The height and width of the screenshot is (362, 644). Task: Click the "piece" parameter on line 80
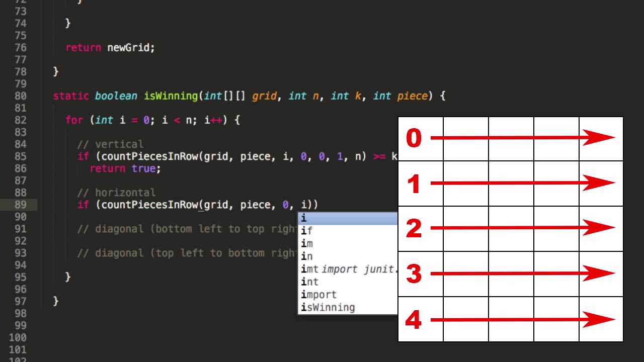coord(413,96)
